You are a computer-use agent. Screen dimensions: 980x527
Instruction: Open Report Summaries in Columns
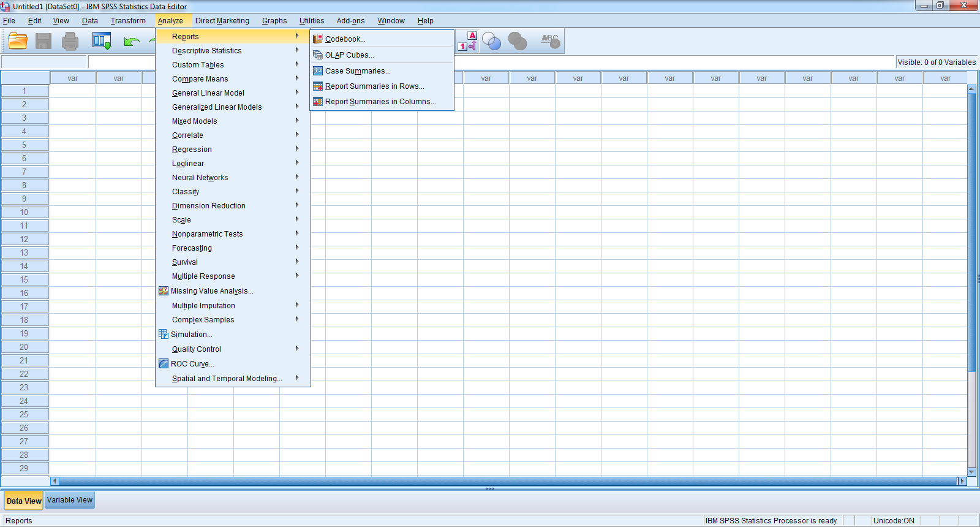[382, 102]
